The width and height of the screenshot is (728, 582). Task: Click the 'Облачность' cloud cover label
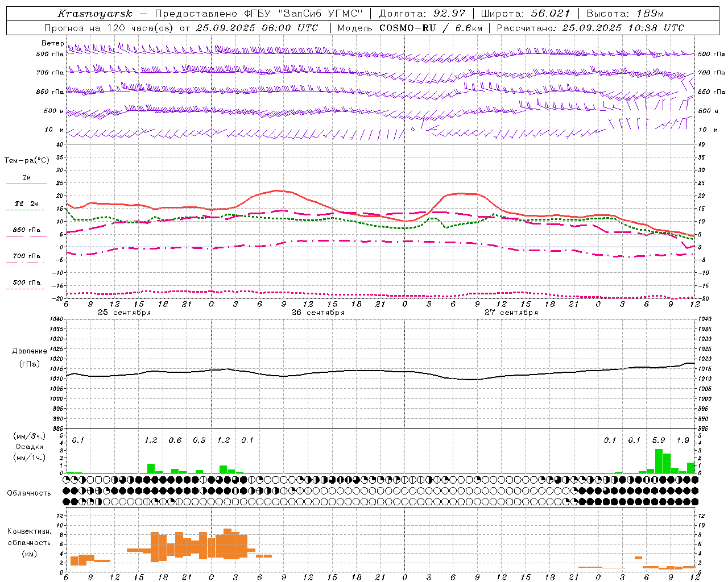coord(29,493)
